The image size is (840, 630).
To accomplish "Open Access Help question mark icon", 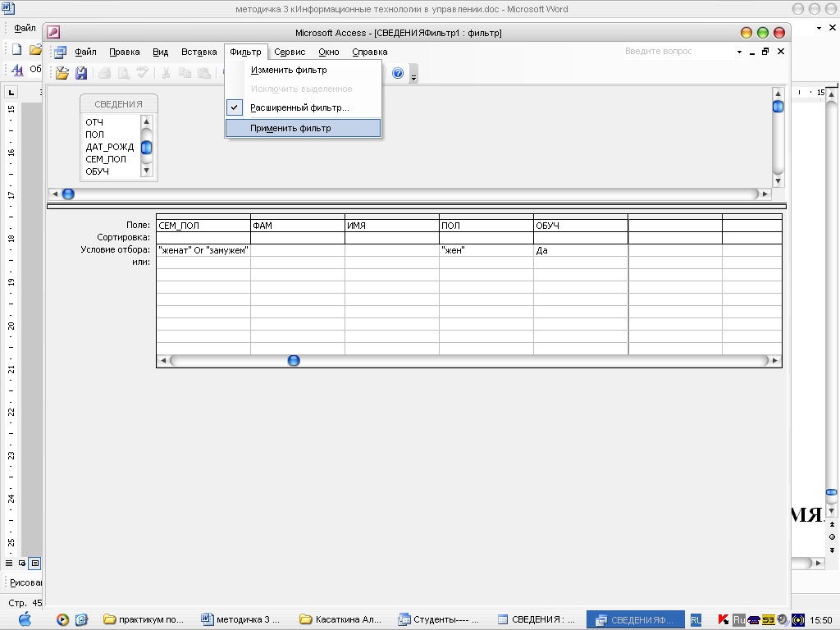I will pyautogui.click(x=398, y=73).
